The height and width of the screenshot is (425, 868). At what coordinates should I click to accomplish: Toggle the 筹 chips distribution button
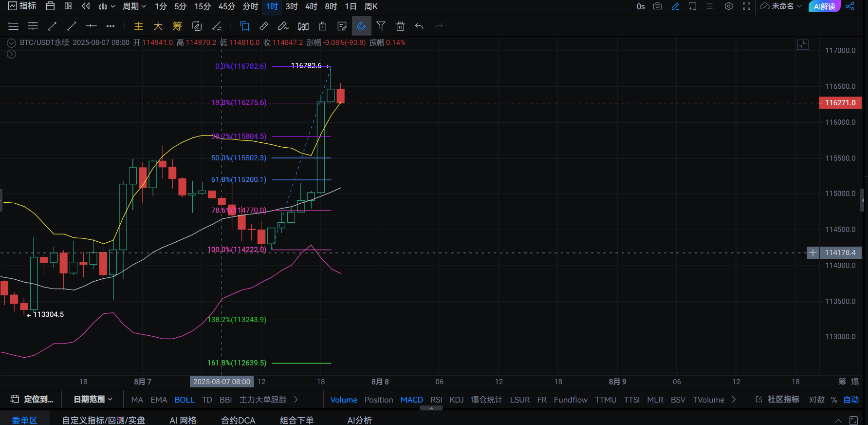tap(177, 26)
